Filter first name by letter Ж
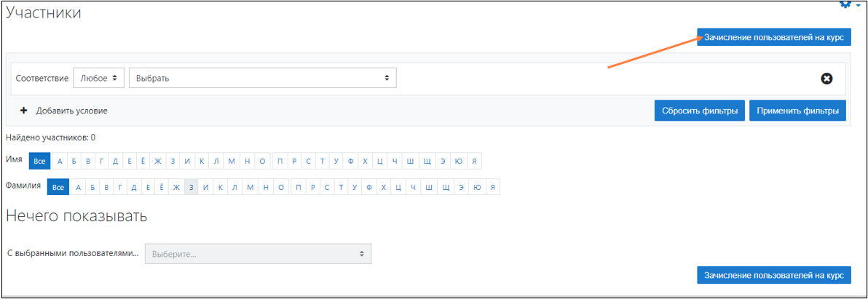868x299 pixels. click(x=157, y=162)
